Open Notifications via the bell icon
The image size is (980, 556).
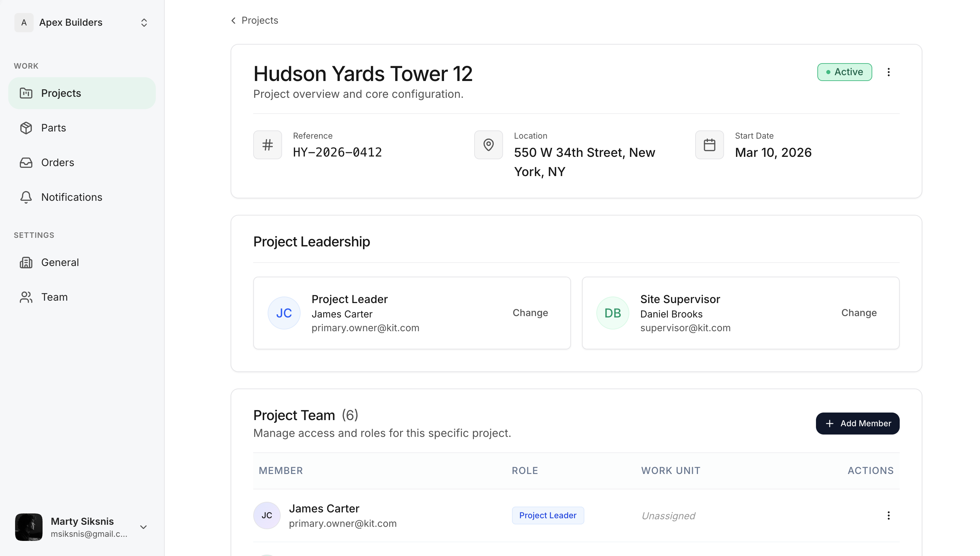[26, 197]
